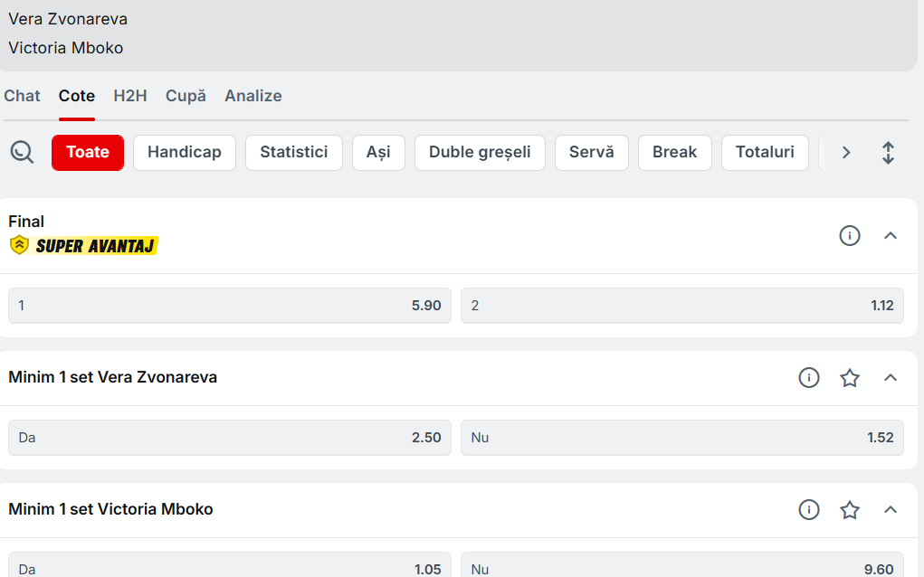This screenshot has height=577, width=924.
Task: Collapse Minim 1 set Victoria Mboko section
Action: [890, 509]
